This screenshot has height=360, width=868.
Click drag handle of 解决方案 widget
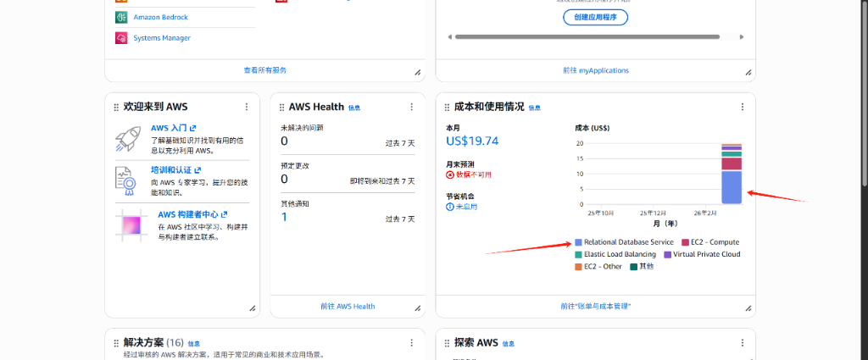(x=116, y=343)
